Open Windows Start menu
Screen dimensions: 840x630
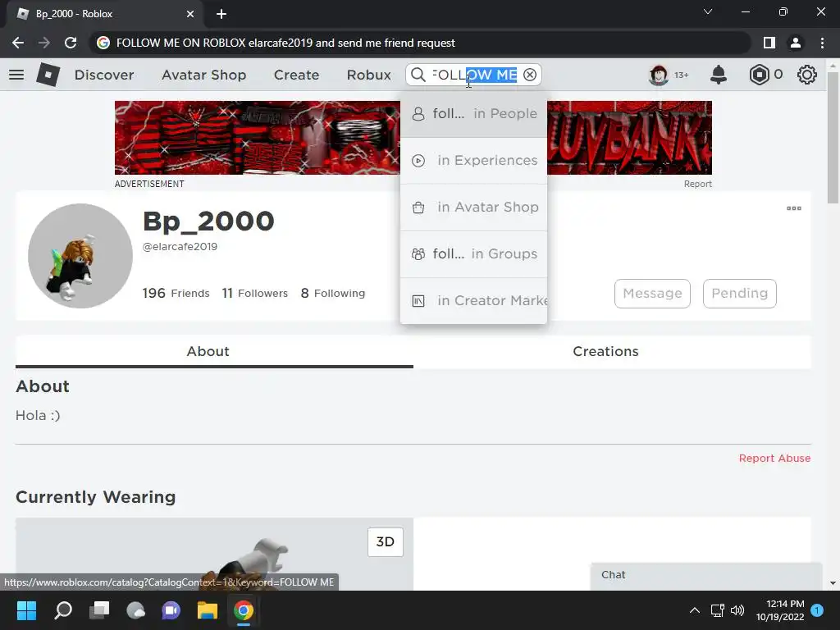click(26, 610)
